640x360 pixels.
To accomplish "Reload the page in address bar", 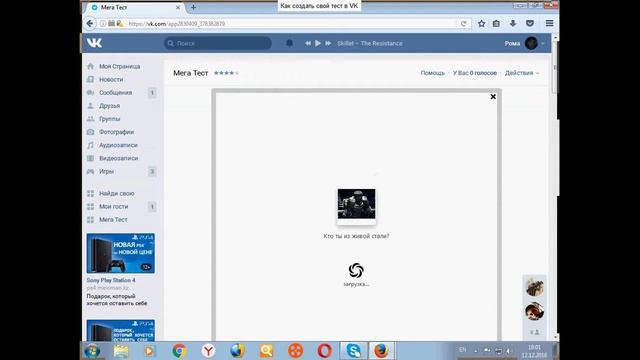I will [x=463, y=24].
